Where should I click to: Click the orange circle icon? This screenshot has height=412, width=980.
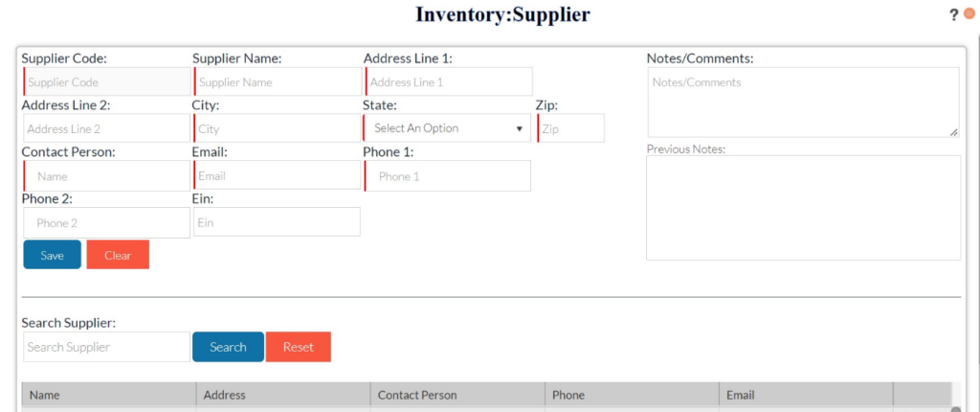pyautogui.click(x=969, y=14)
